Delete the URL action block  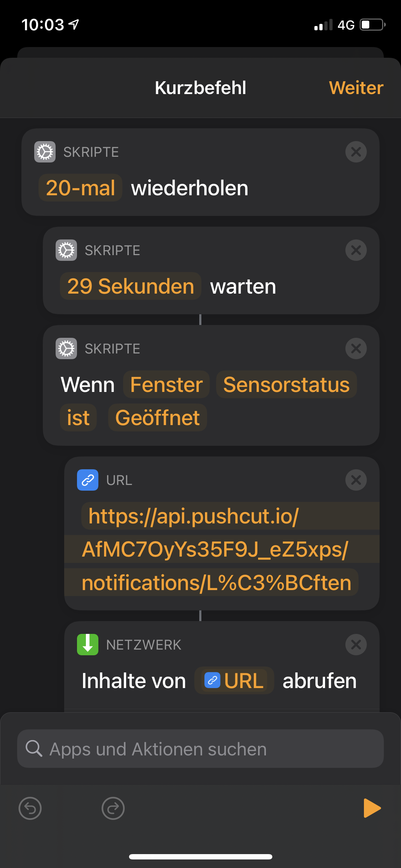356,480
